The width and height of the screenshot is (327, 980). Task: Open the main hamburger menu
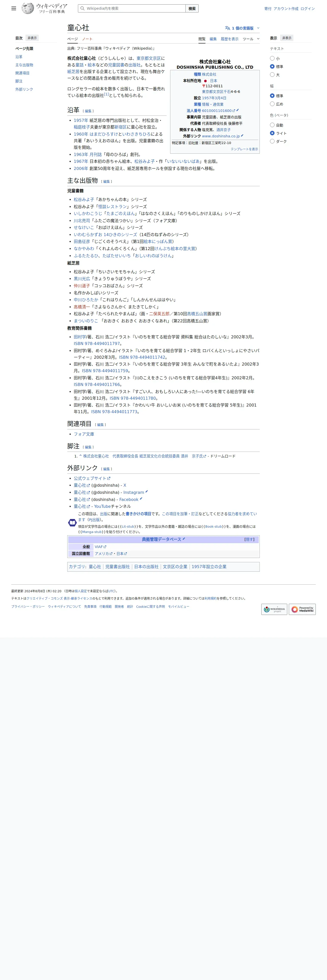click(x=14, y=8)
